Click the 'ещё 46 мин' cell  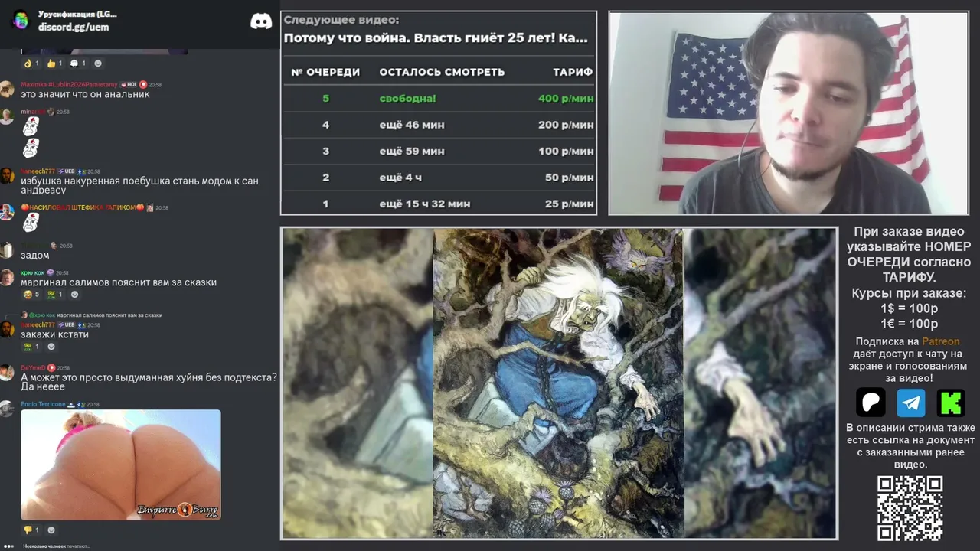click(412, 125)
